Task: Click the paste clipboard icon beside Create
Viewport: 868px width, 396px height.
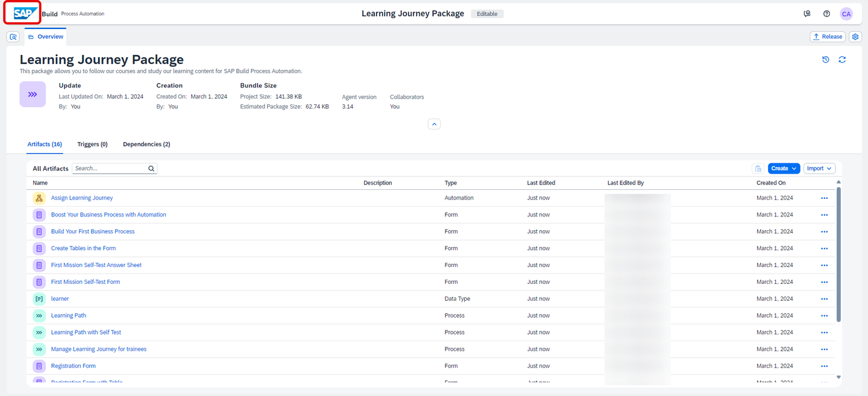Action: coord(758,169)
